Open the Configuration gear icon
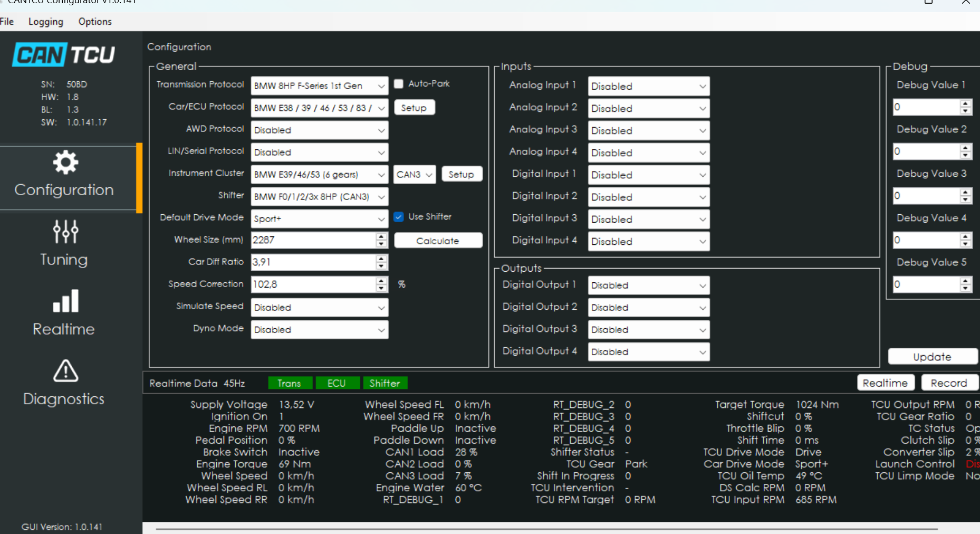The image size is (980, 534). pyautogui.click(x=65, y=163)
